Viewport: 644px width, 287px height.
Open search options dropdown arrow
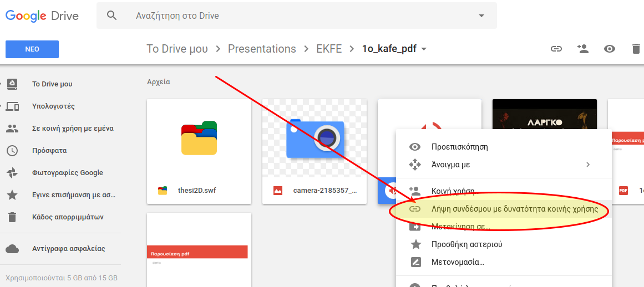pyautogui.click(x=481, y=16)
